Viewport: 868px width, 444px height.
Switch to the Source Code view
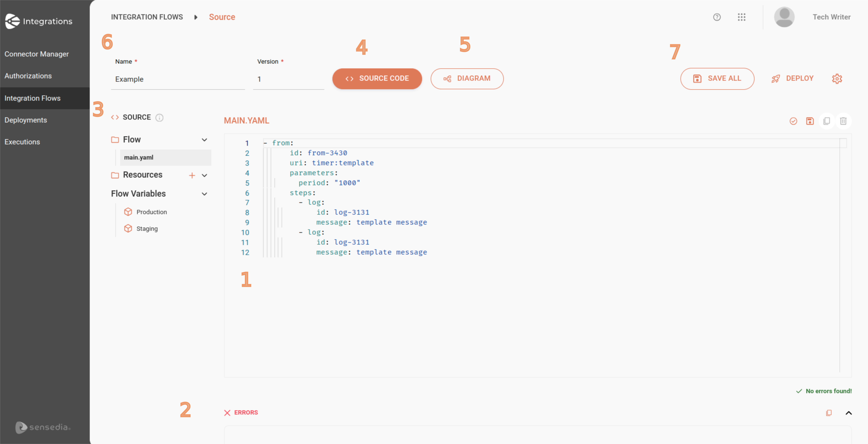click(x=377, y=79)
